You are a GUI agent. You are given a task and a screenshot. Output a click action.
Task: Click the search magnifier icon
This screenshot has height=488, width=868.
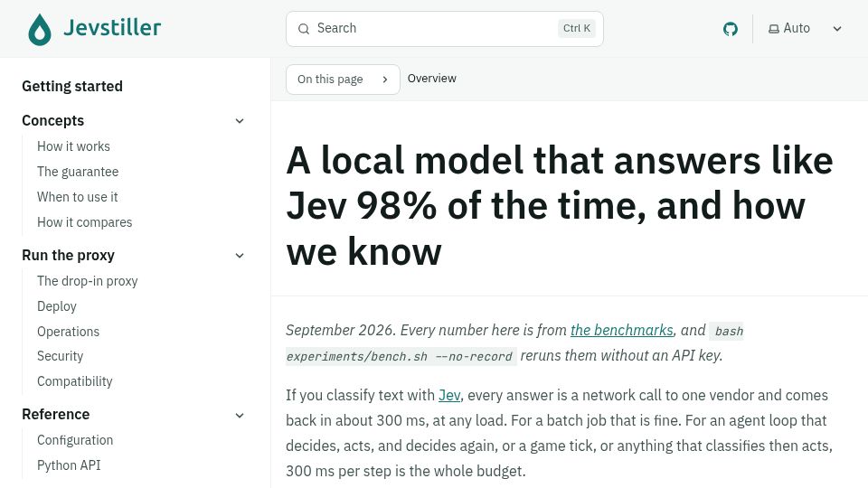click(304, 29)
